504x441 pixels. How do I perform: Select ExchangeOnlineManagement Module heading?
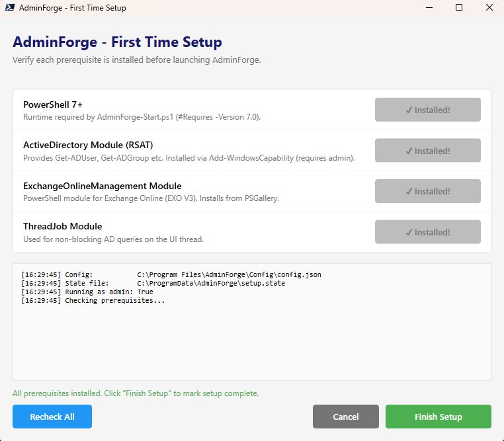click(x=103, y=186)
